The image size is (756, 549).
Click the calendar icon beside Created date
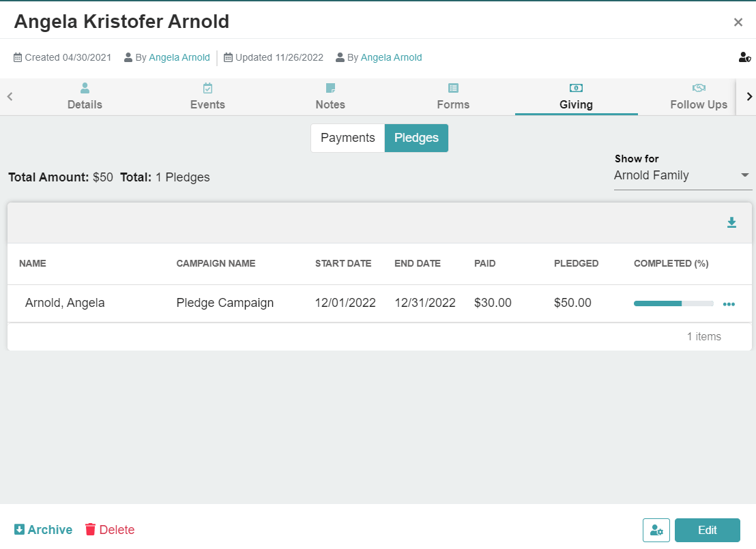(18, 57)
